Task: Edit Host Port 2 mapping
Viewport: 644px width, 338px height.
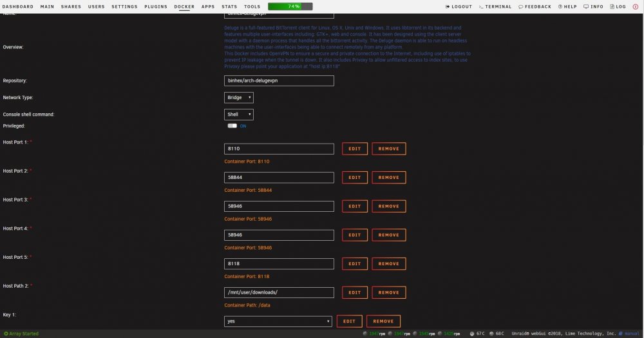Action: 354,178
